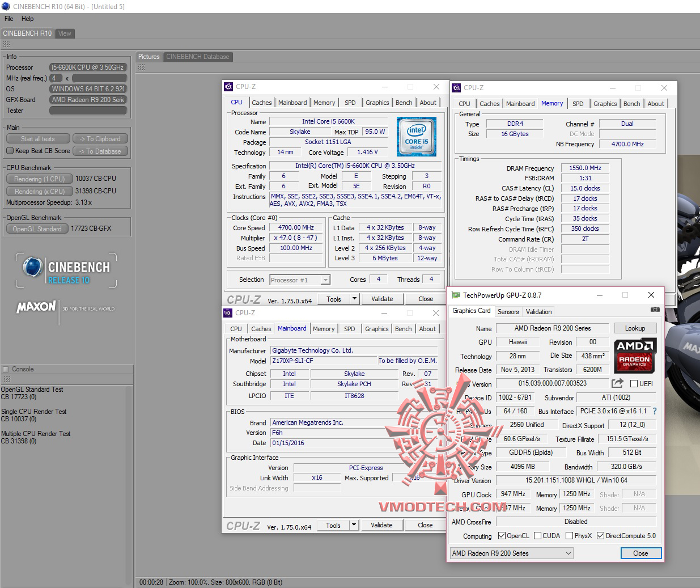Open Validation tab in GPU-Z
The width and height of the screenshot is (700, 588).
[538, 312]
